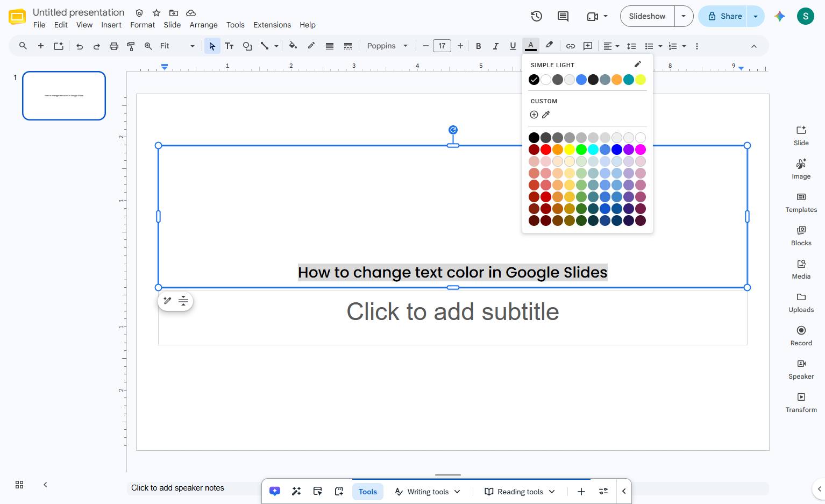
Task: Edit Simple Light theme colors pencil
Action: (638, 65)
